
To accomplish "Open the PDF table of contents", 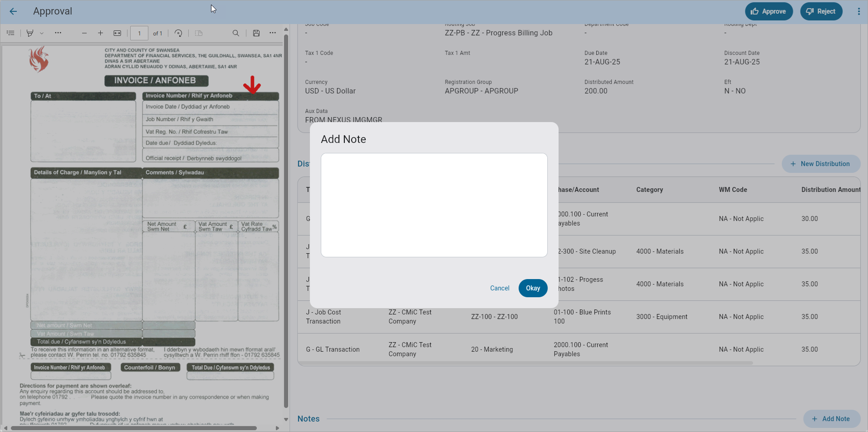I will point(10,33).
